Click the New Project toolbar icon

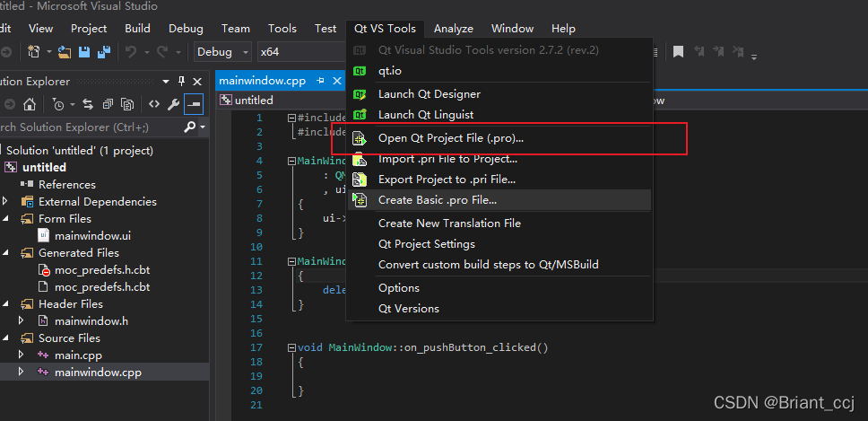point(34,52)
